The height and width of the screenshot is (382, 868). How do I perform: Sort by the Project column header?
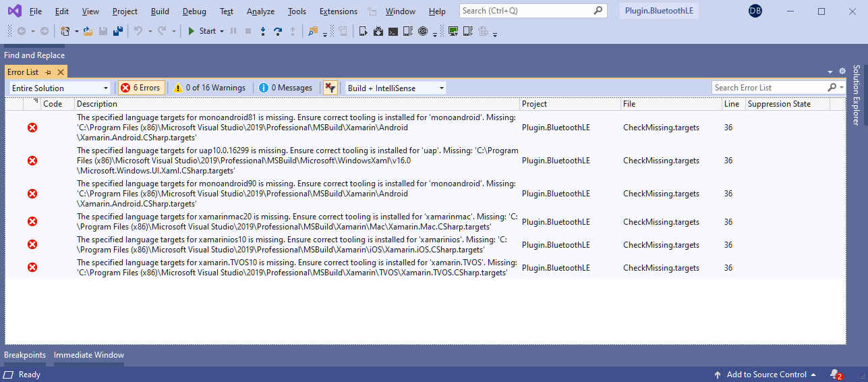pyautogui.click(x=570, y=104)
